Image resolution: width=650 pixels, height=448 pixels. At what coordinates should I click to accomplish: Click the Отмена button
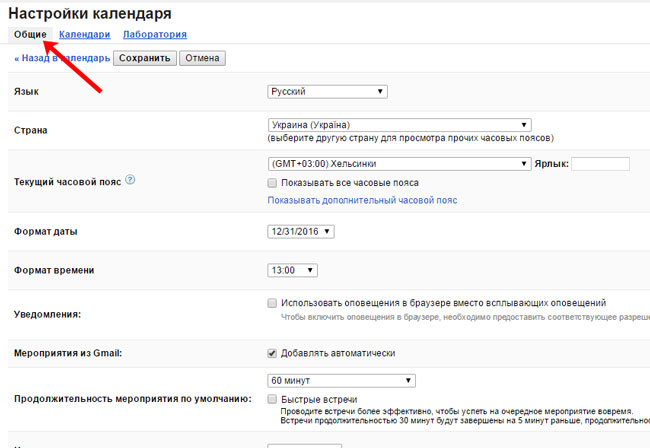pos(202,58)
